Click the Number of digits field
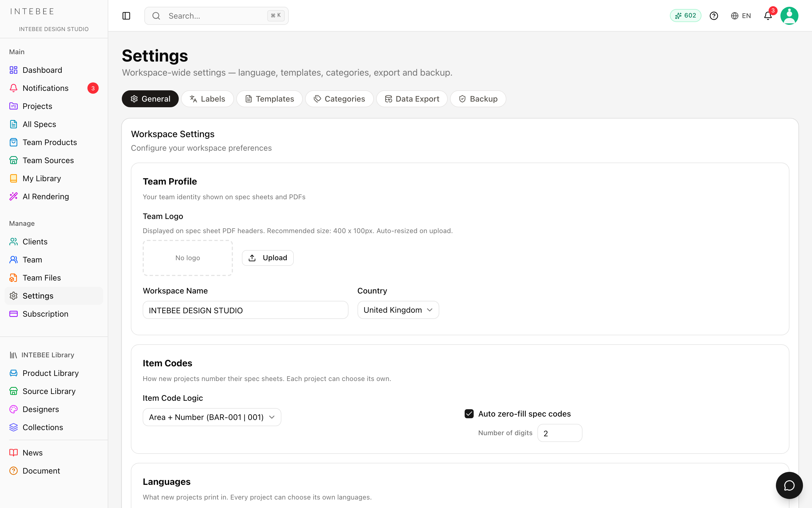The image size is (812, 508). point(560,433)
